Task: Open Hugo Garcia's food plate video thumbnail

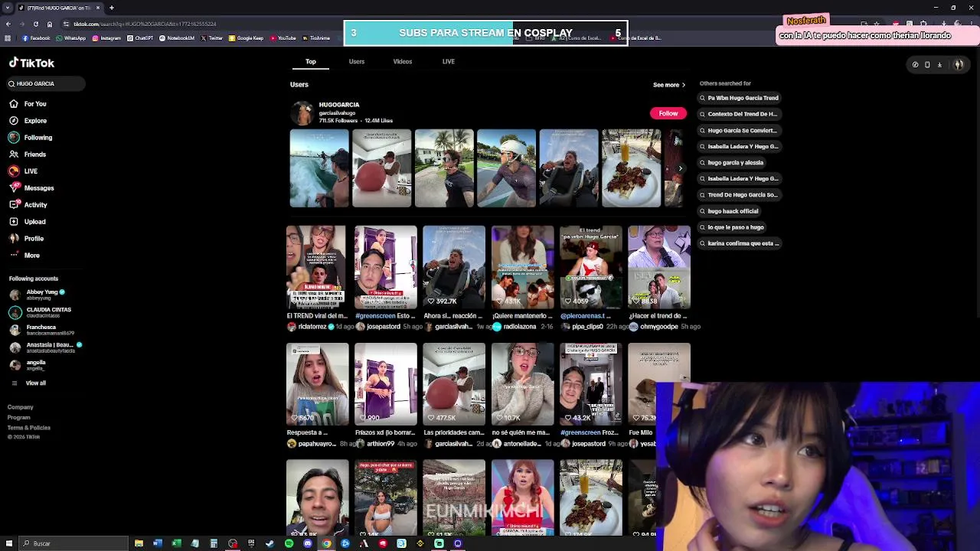Action: 631,168
